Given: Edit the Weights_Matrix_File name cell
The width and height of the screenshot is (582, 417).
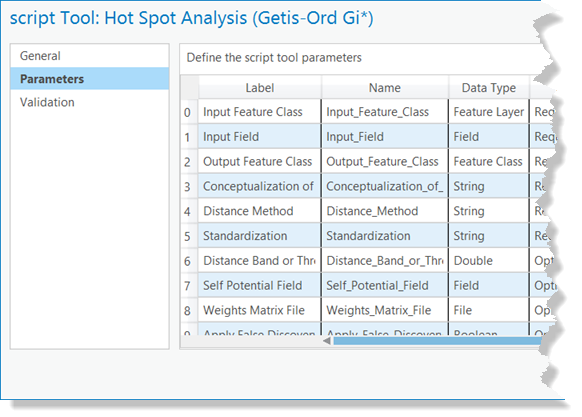Looking at the screenshot, I should pos(385,310).
